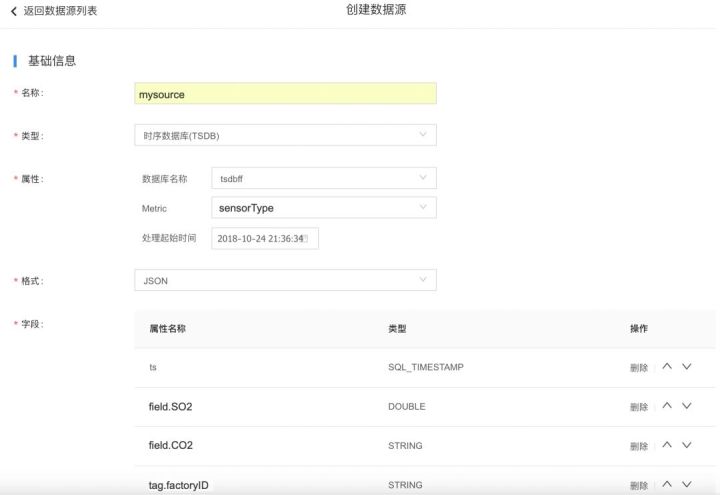Screen dimensions: 720x495
Task: Delete the field.SO2 row
Action: click(x=639, y=407)
